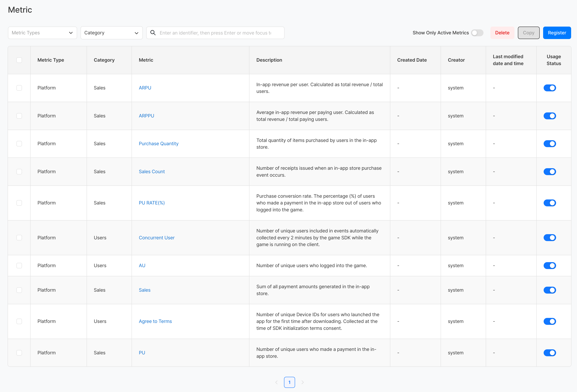577x392 pixels.
Task: Click the Register button
Action: click(x=557, y=33)
